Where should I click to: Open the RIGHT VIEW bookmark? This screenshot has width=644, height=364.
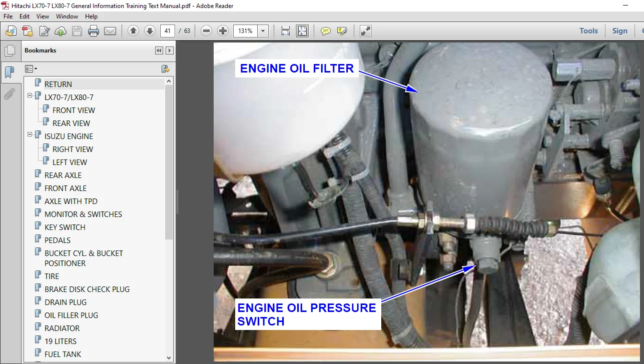73,149
